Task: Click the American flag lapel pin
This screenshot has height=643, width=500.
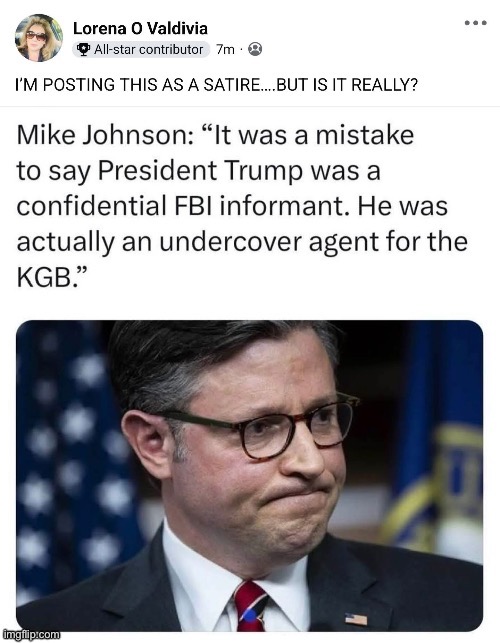Action: 356,619
